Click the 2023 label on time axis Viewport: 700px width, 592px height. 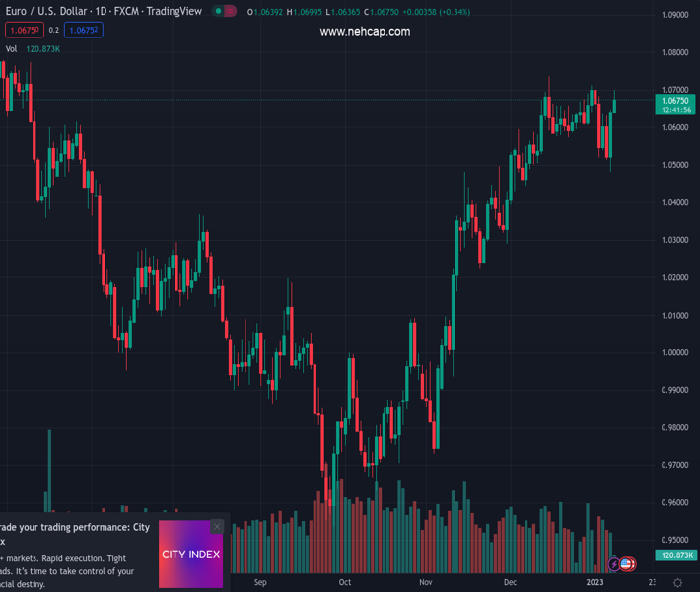tap(595, 582)
